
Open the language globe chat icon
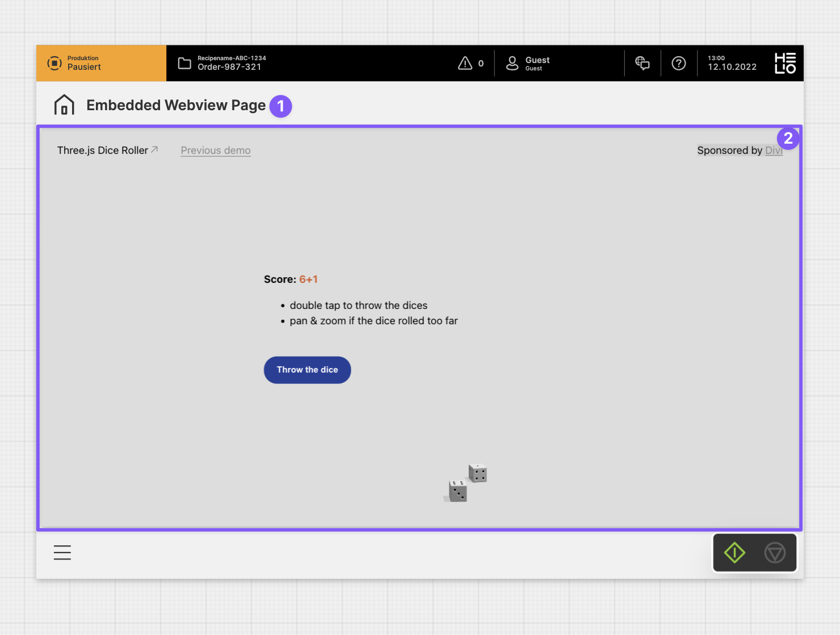tap(642, 63)
